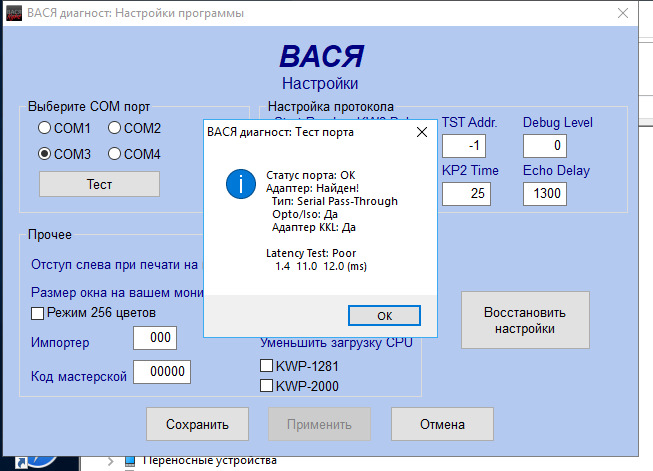The height and width of the screenshot is (471, 653).
Task: Click the Отмена button
Action: click(x=442, y=424)
